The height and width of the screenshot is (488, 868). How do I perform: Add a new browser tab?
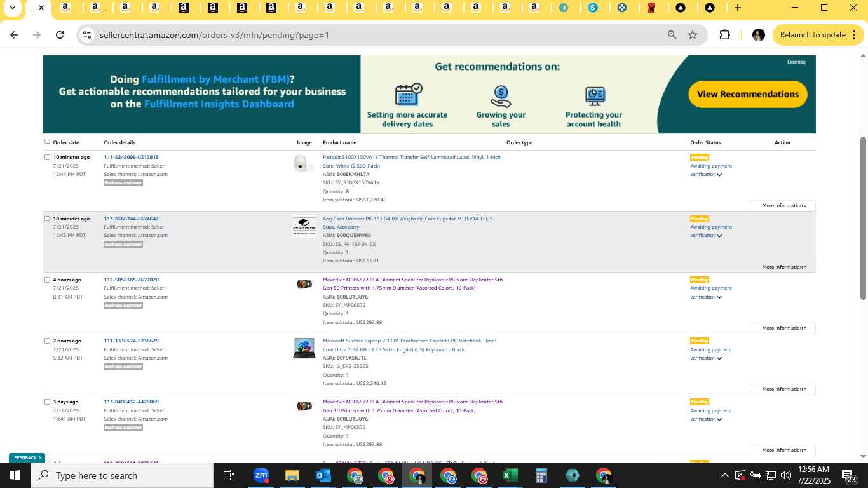point(737,8)
